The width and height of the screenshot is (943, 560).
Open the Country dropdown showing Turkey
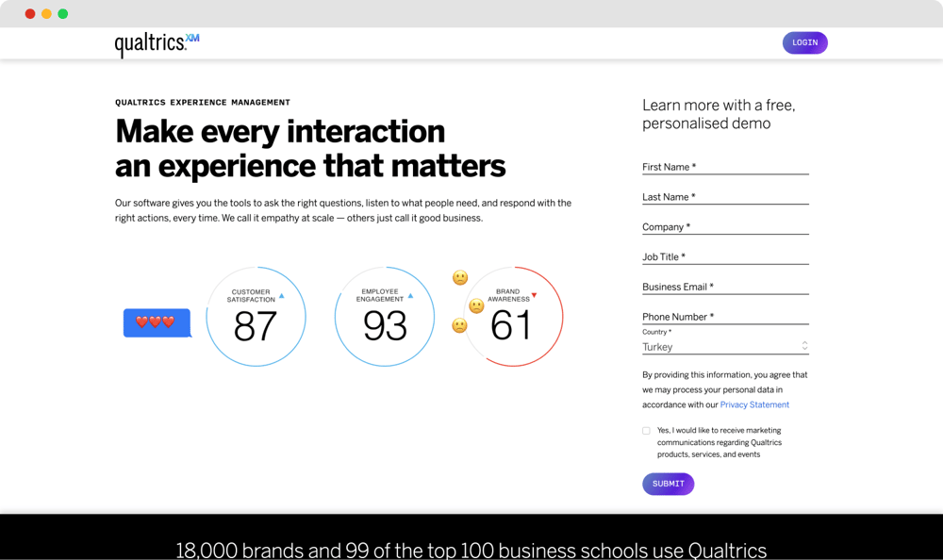pyautogui.click(x=725, y=346)
